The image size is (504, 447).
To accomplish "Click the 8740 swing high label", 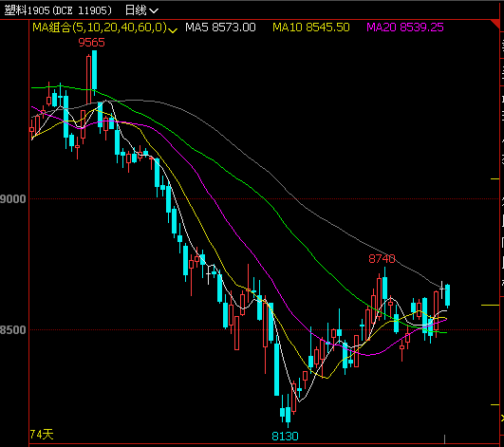I will click(382, 259).
